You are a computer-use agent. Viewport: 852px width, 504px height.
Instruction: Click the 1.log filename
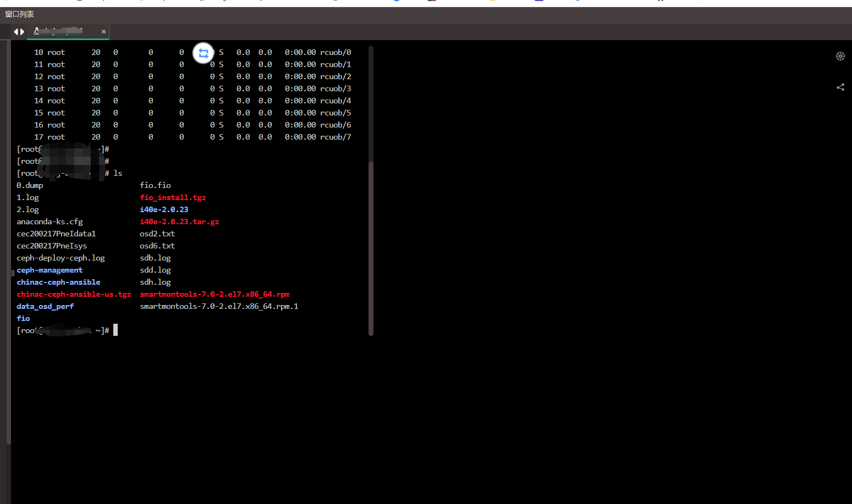pos(28,197)
